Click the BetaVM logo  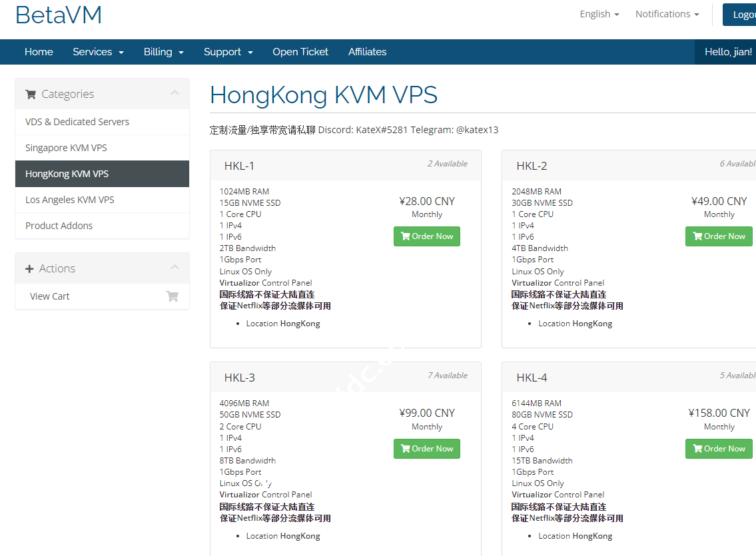click(59, 15)
